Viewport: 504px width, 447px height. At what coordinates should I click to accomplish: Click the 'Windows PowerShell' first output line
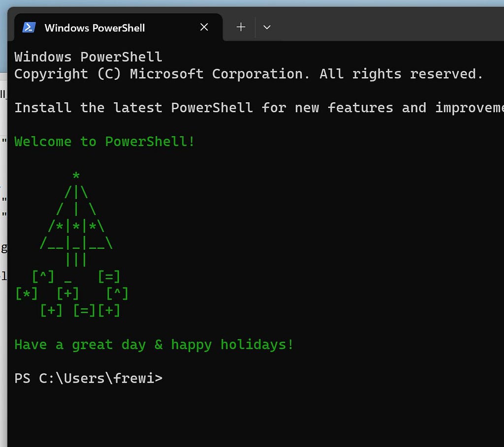coord(88,57)
